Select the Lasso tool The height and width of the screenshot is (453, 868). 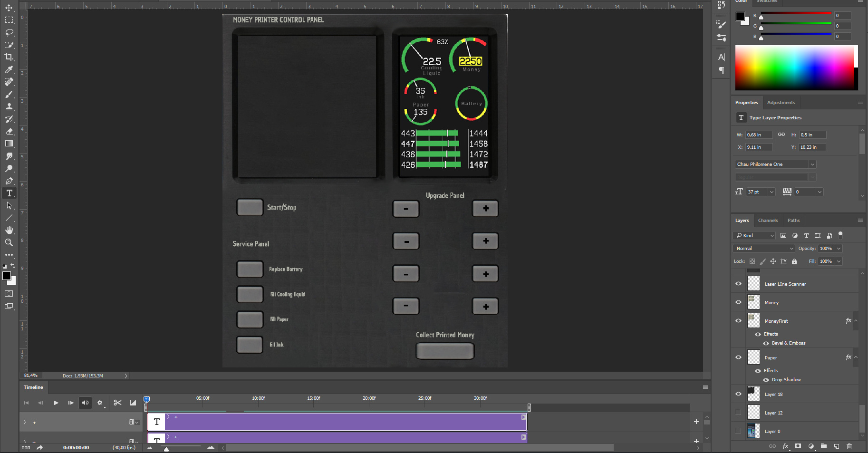9,32
